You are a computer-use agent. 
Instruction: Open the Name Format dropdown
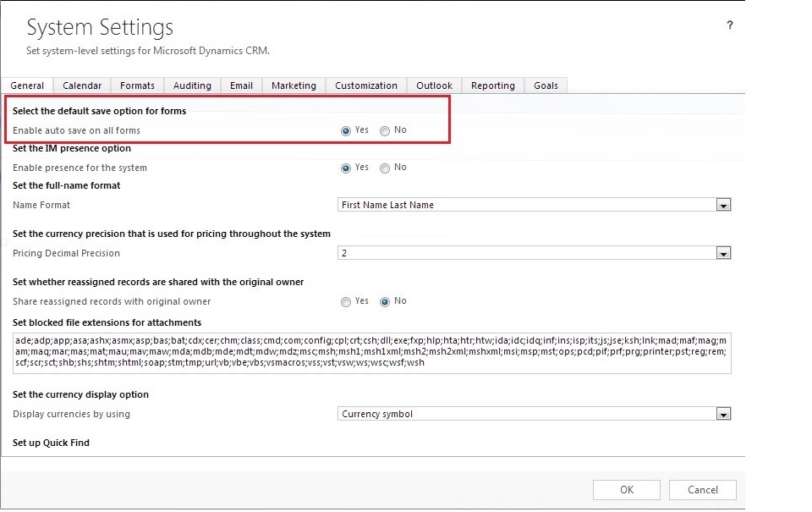tap(722, 205)
